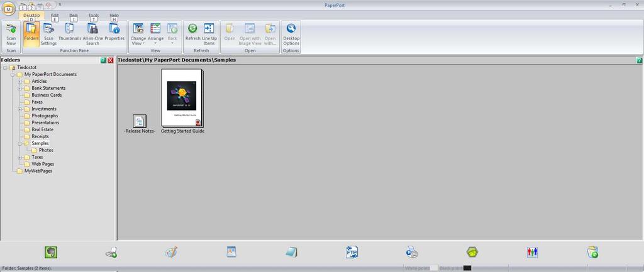The image size is (644, 272).
Task: Select the Taxes folder
Action: tap(37, 157)
